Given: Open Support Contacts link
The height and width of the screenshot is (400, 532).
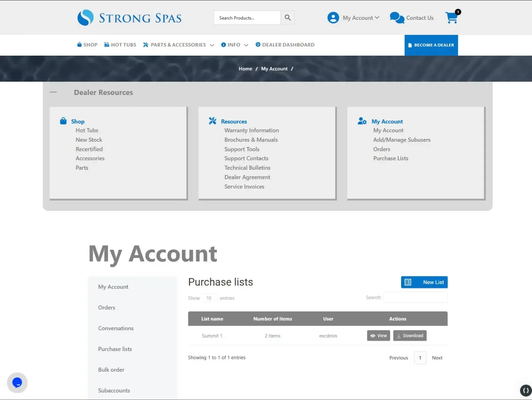Looking at the screenshot, I should tap(246, 158).
